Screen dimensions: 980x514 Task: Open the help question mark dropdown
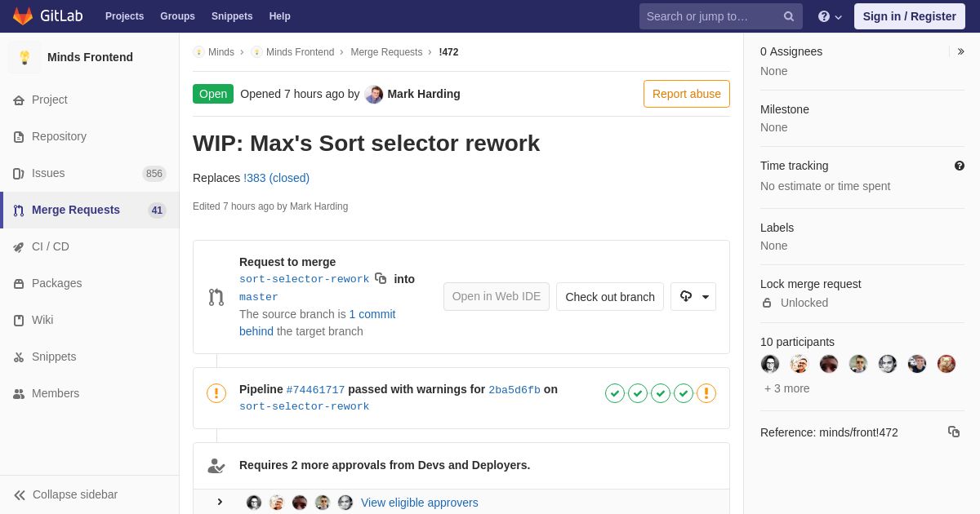point(830,16)
